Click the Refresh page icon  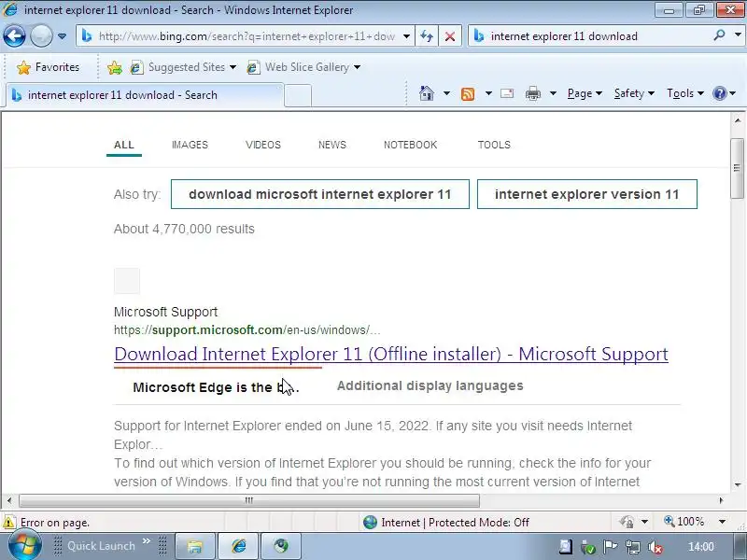coord(427,36)
